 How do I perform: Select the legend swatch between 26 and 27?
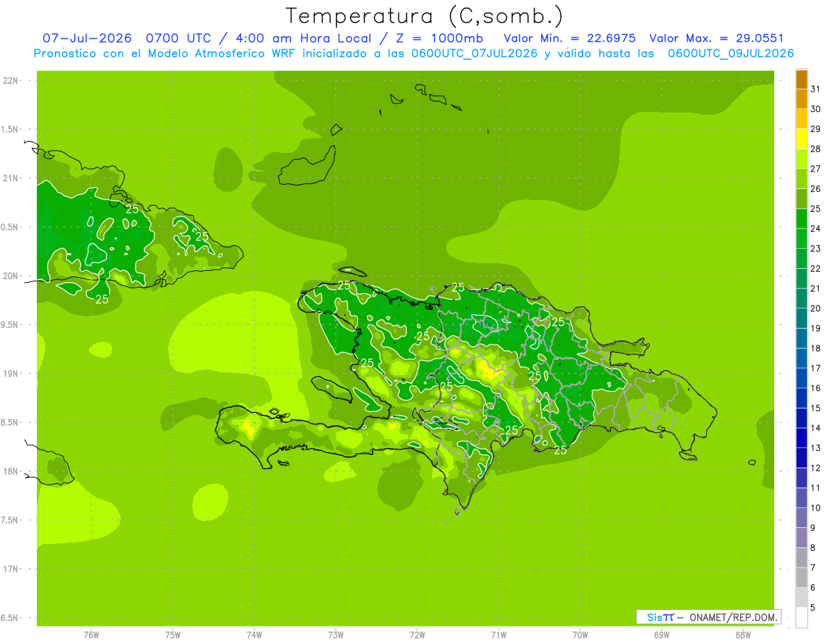(801, 179)
